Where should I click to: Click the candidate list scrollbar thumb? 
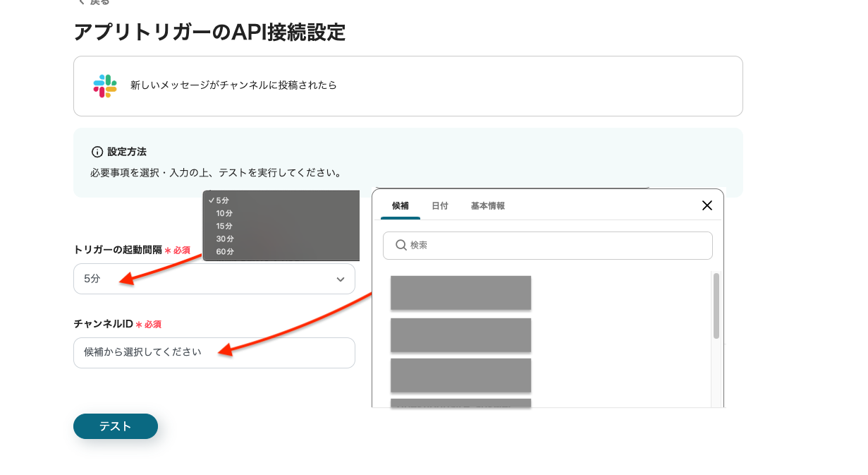click(x=716, y=305)
